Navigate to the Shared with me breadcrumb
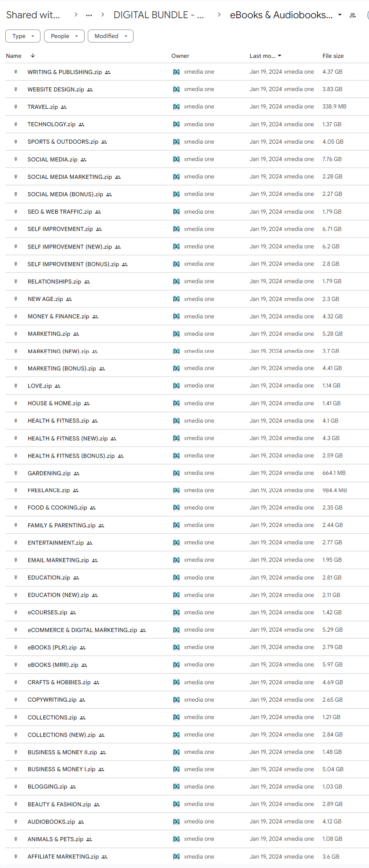Screen dimensions: 369x868 (x=33, y=15)
